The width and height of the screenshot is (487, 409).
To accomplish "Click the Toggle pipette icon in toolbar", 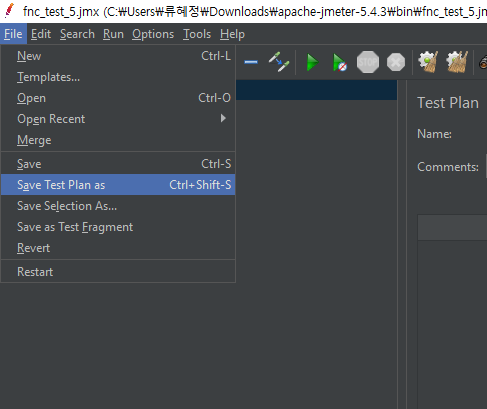I will tap(279, 62).
